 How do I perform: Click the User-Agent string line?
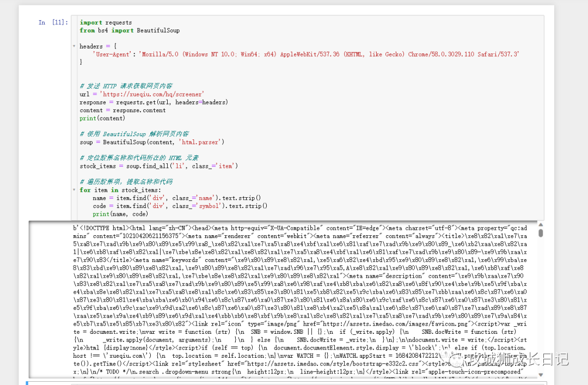305,54
